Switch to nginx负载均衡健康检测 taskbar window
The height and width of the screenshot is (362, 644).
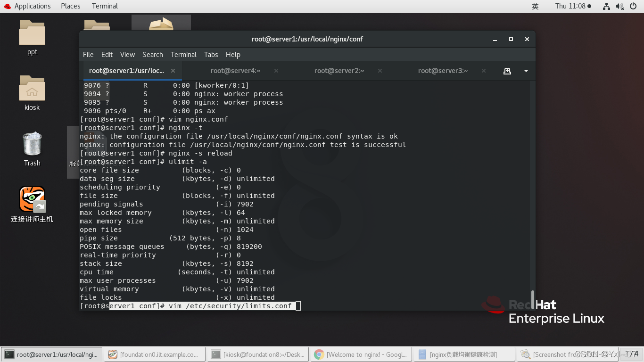pyautogui.click(x=464, y=354)
